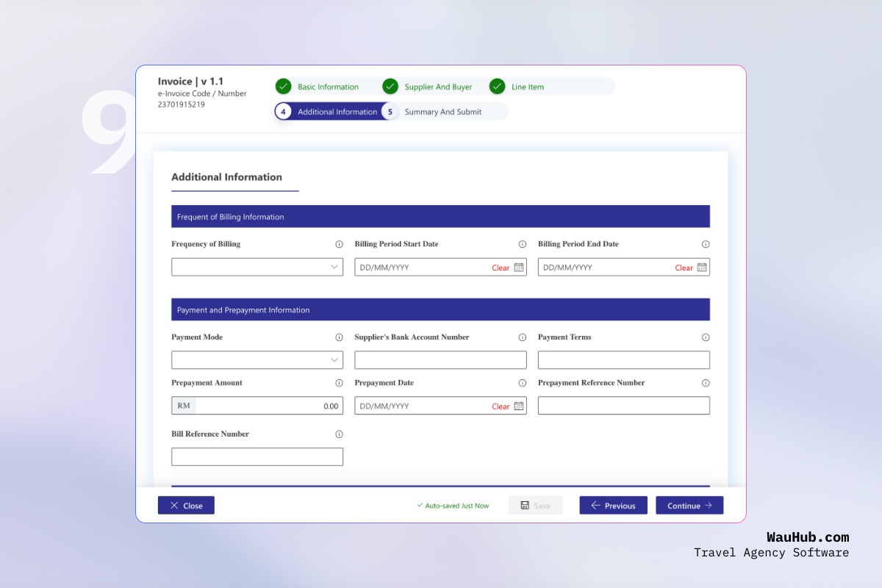Click the info icon beside Bill Reference Number
Image resolution: width=882 pixels, height=588 pixels.
click(x=339, y=434)
